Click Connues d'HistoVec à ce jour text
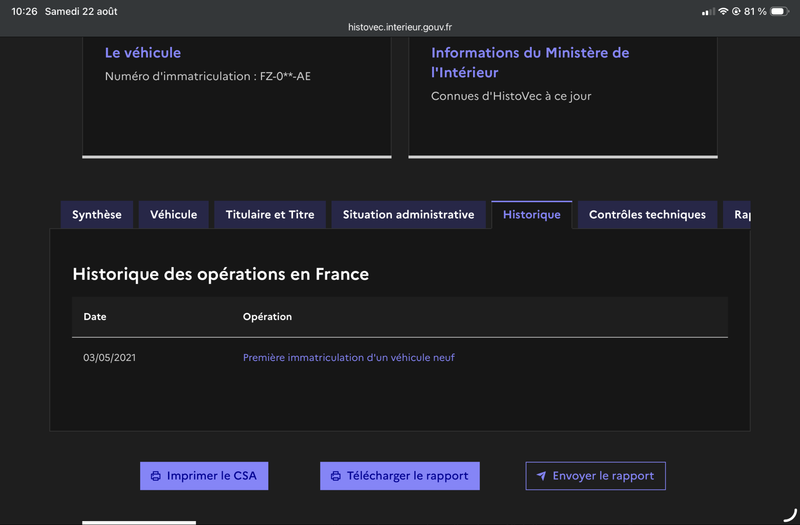Screen dimensions: 800x525 point(511,96)
